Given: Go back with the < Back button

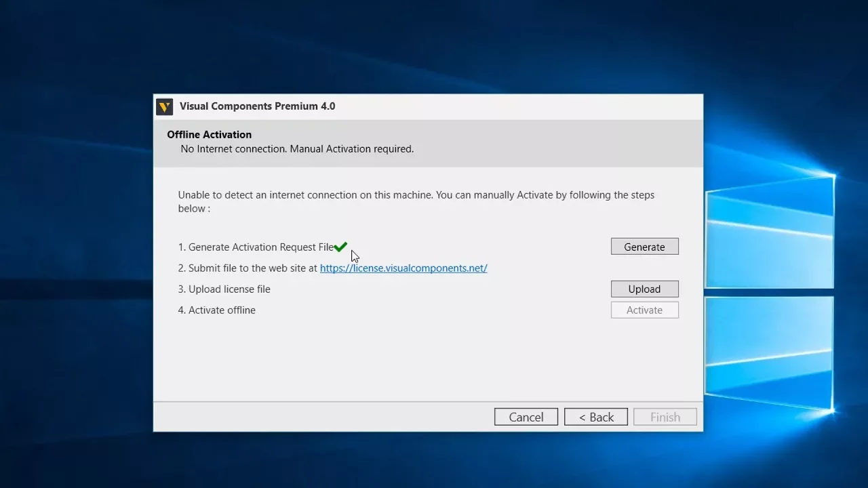Looking at the screenshot, I should click(x=596, y=417).
